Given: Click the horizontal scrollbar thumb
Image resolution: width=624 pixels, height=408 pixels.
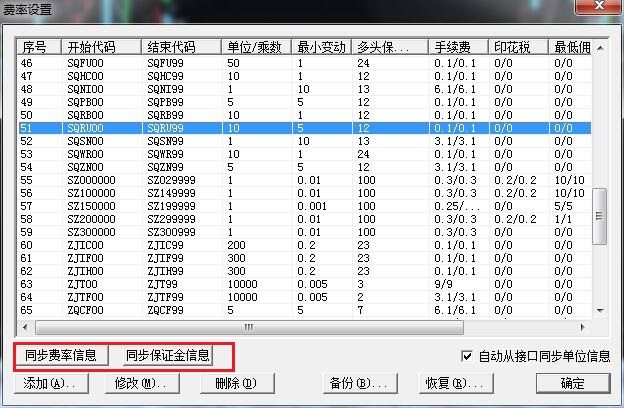Looking at the screenshot, I should (x=249, y=327).
